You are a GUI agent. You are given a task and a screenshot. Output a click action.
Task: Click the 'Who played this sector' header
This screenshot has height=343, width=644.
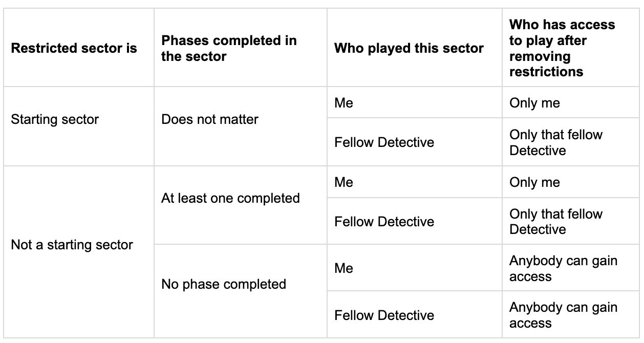pyautogui.click(x=409, y=49)
